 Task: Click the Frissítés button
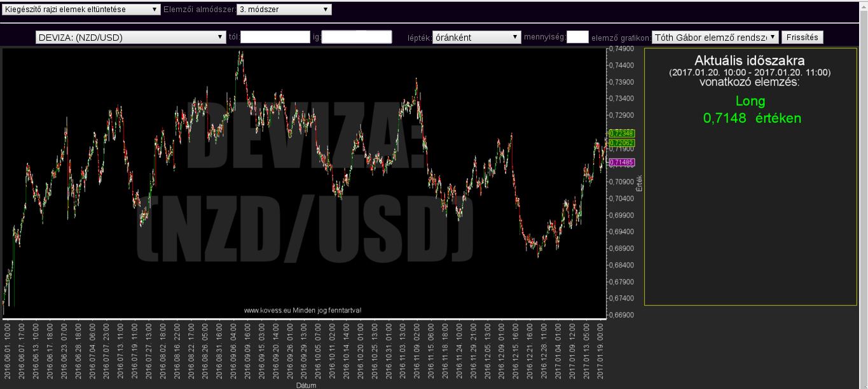click(802, 38)
